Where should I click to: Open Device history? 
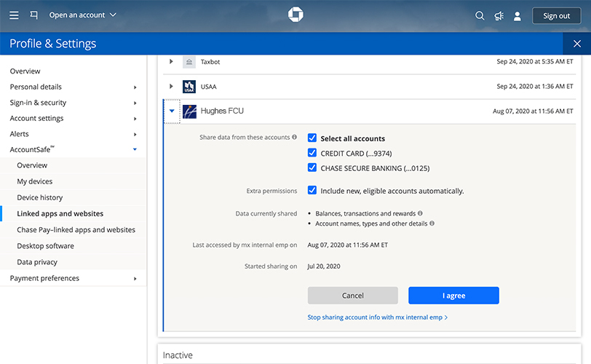[x=39, y=198]
